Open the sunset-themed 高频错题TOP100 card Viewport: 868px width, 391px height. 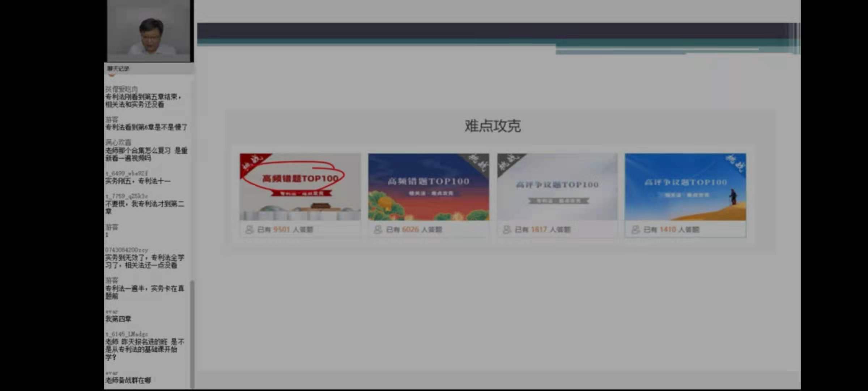429,187
